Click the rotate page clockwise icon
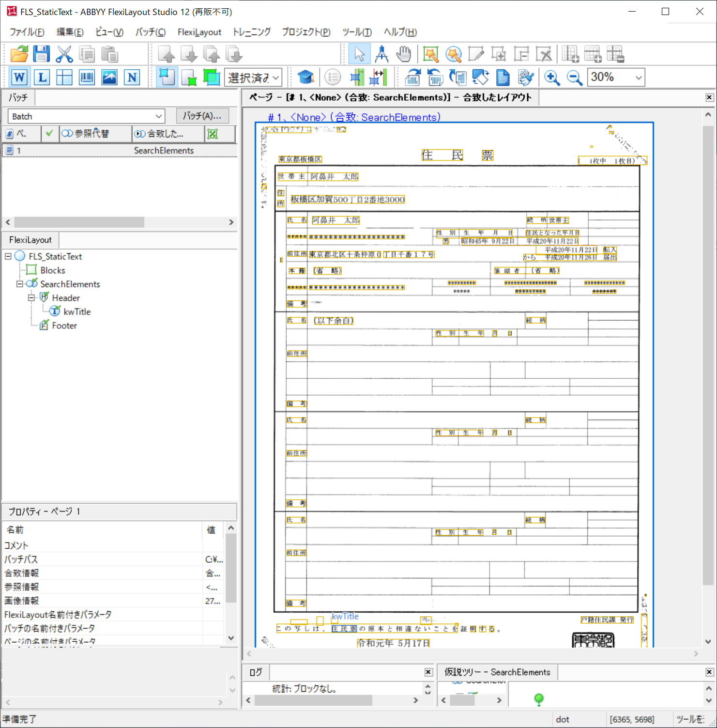 [x=412, y=77]
